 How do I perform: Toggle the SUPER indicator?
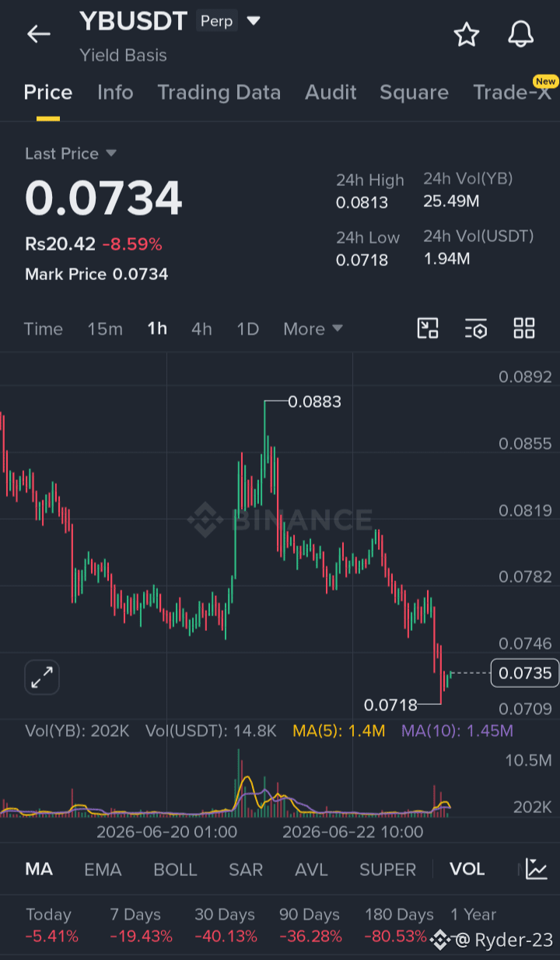(x=387, y=869)
